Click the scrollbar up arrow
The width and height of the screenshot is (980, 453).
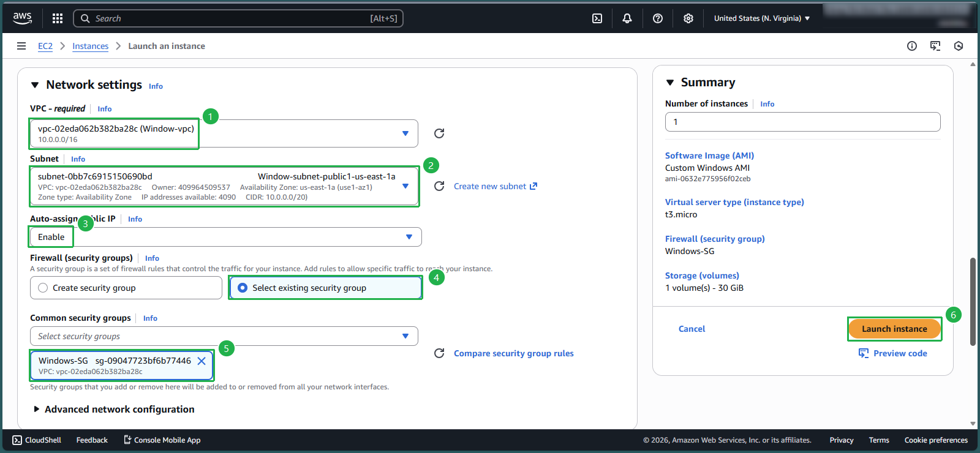point(973,64)
